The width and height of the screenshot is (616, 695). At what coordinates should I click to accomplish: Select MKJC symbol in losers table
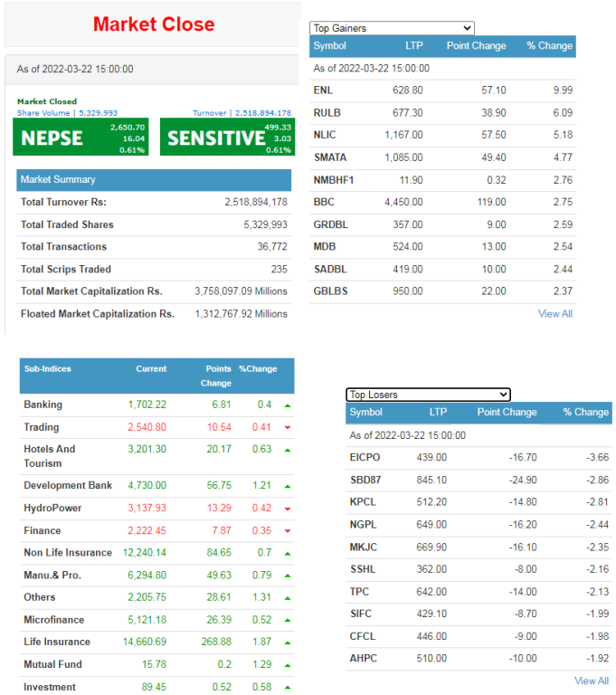click(364, 547)
